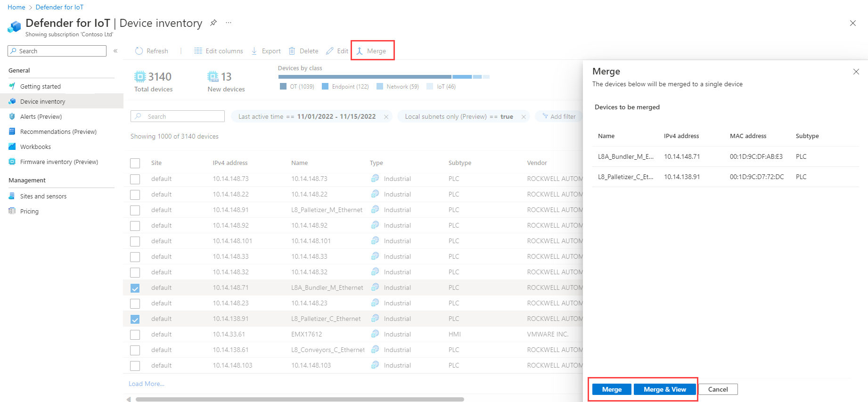Check the box for device 10.14.148.33

(x=135, y=257)
